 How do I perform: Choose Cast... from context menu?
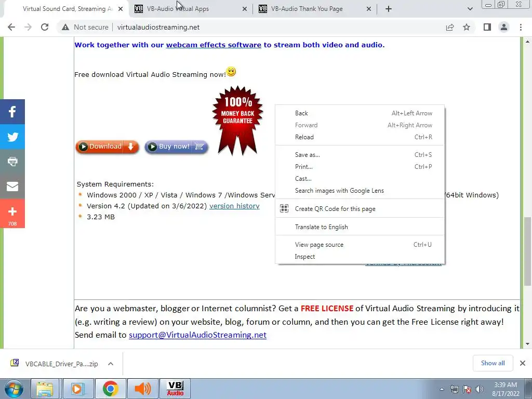pos(360,179)
